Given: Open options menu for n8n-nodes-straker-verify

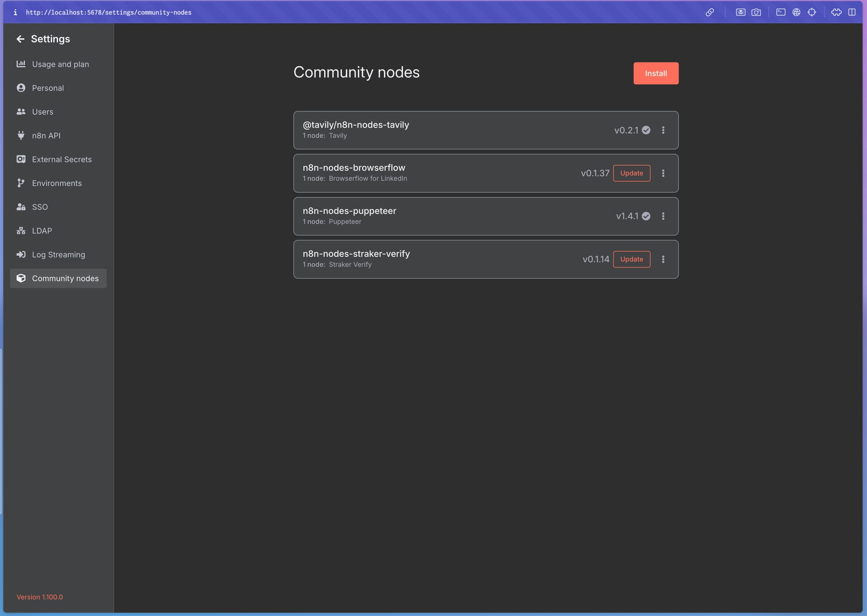Looking at the screenshot, I should [663, 259].
